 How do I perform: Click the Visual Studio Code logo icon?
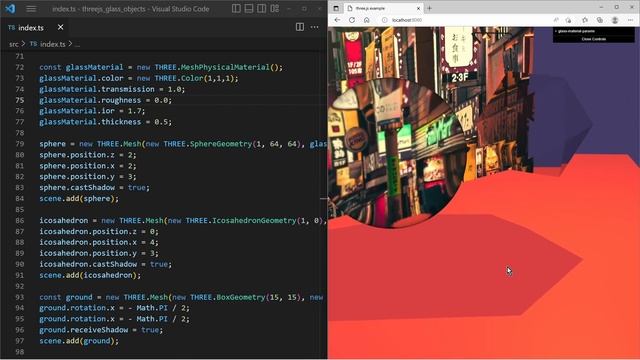[11, 9]
